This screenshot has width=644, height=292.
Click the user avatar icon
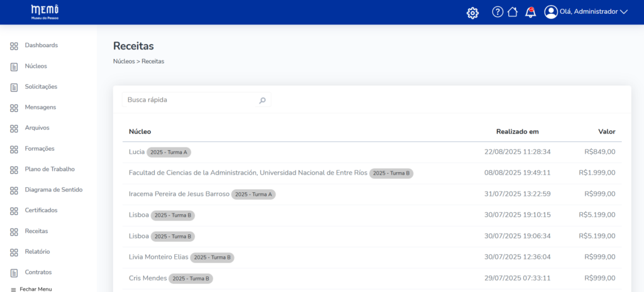tap(551, 12)
